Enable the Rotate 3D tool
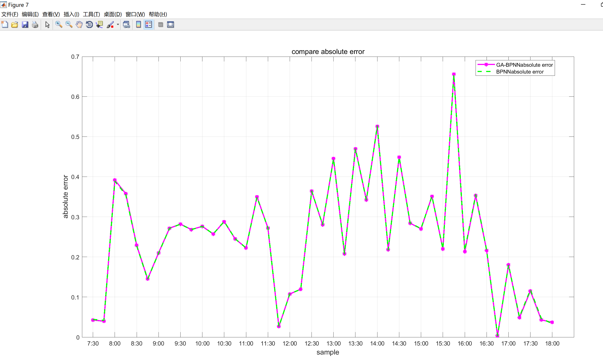603x364 pixels. click(x=89, y=24)
